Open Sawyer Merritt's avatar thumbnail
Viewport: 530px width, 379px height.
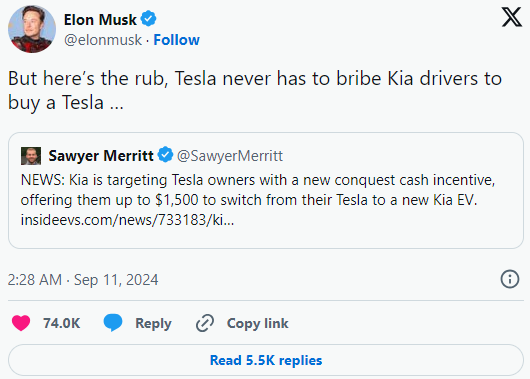point(31,156)
